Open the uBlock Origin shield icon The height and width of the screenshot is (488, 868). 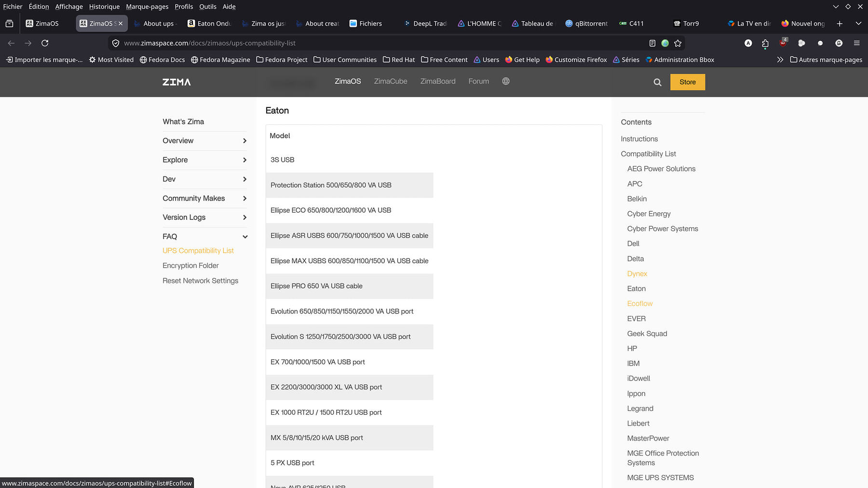coord(783,43)
